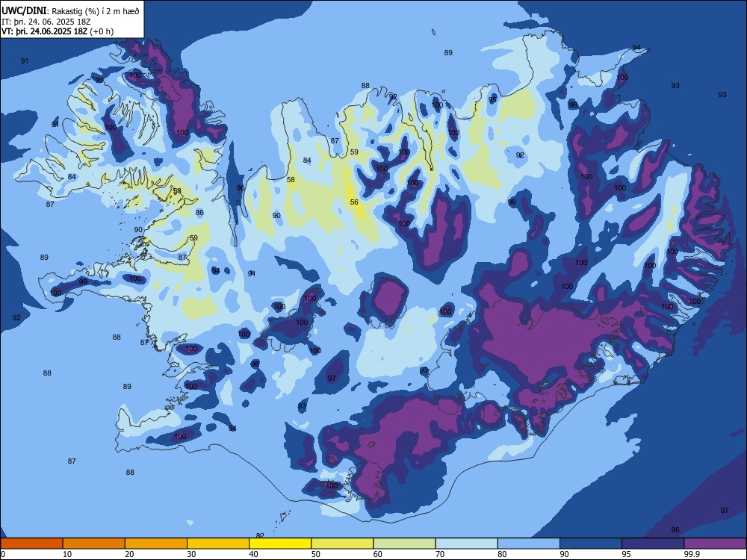Select the 20–30 amber legend swatch

point(156,544)
